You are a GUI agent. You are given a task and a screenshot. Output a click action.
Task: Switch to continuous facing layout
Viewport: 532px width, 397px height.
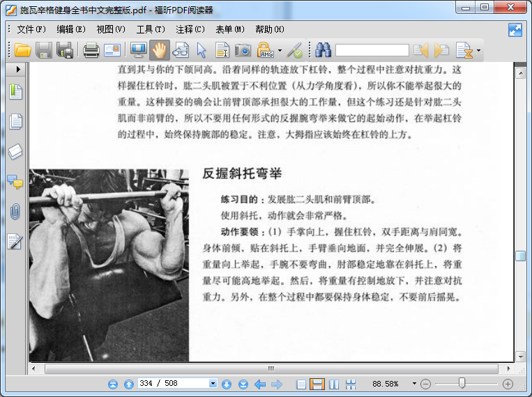351,384
